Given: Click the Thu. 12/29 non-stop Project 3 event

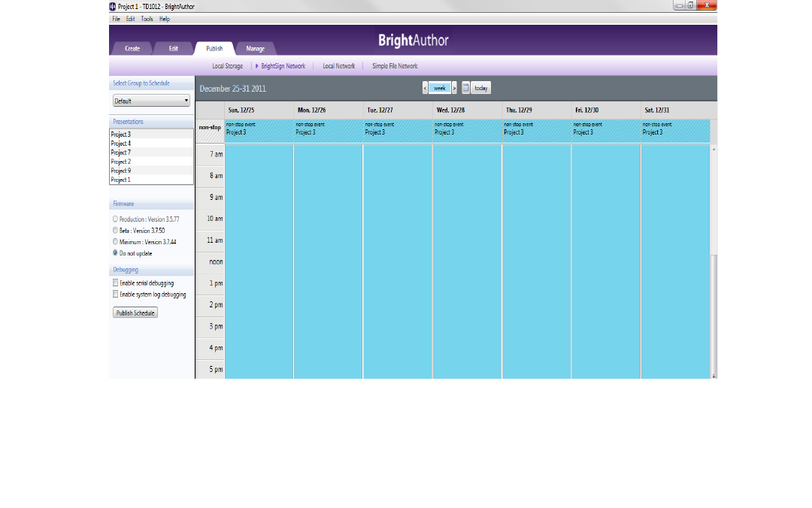Looking at the screenshot, I should point(537,131).
